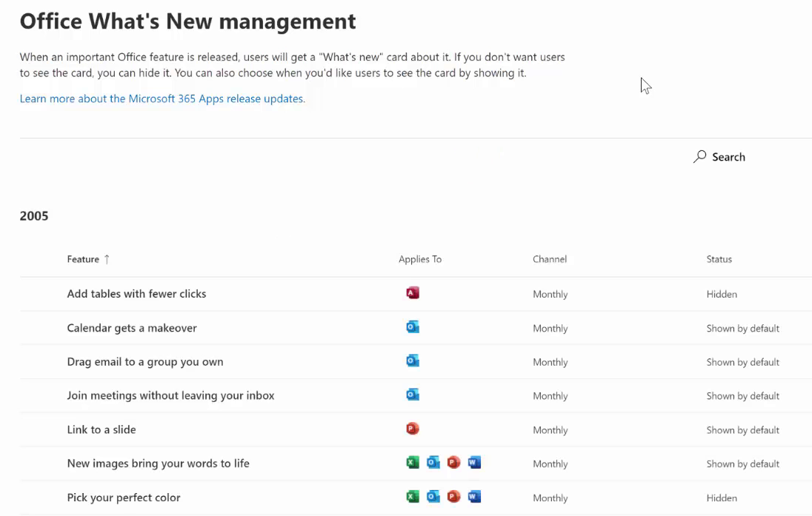Click Monthly channel in Join meetings row
The width and height of the screenshot is (812, 516).
pyautogui.click(x=550, y=396)
